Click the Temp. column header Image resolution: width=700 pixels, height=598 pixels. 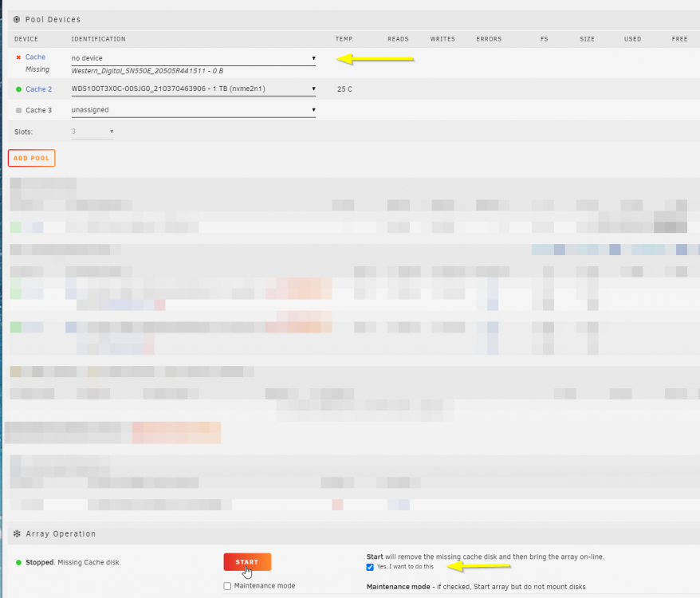coord(344,39)
